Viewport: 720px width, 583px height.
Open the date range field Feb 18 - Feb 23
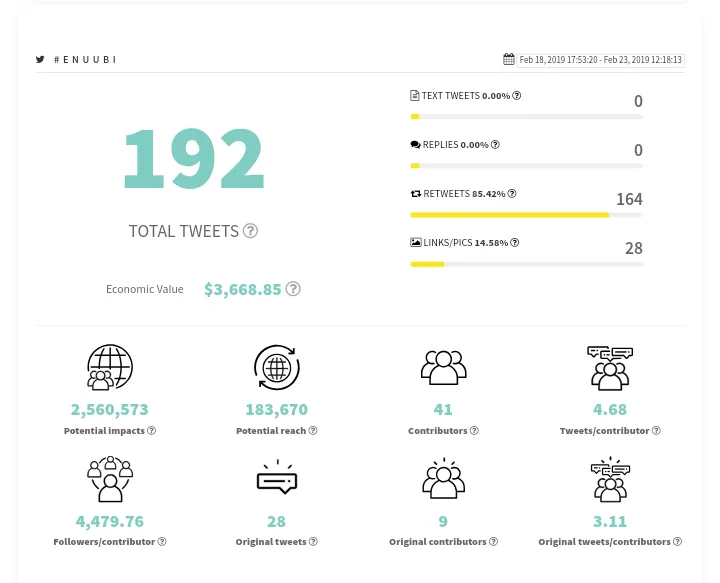click(600, 60)
